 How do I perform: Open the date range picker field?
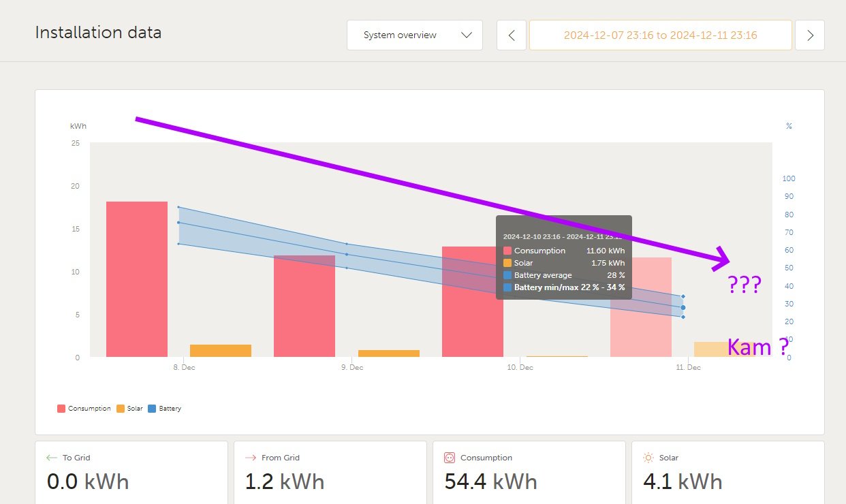pyautogui.click(x=660, y=35)
